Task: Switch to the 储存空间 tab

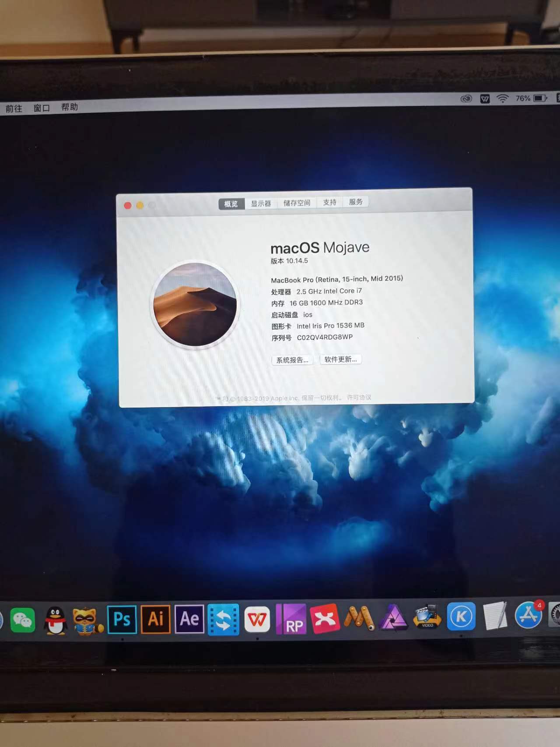Action: click(x=297, y=203)
